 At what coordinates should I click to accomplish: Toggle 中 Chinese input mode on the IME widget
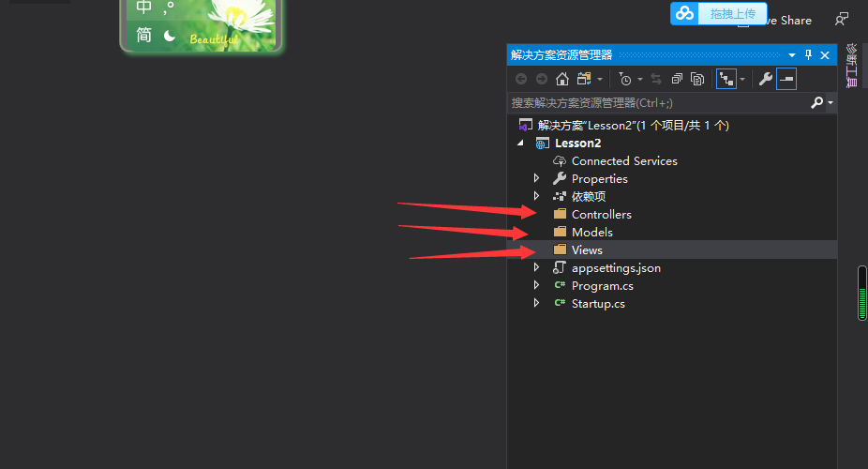[144, 8]
